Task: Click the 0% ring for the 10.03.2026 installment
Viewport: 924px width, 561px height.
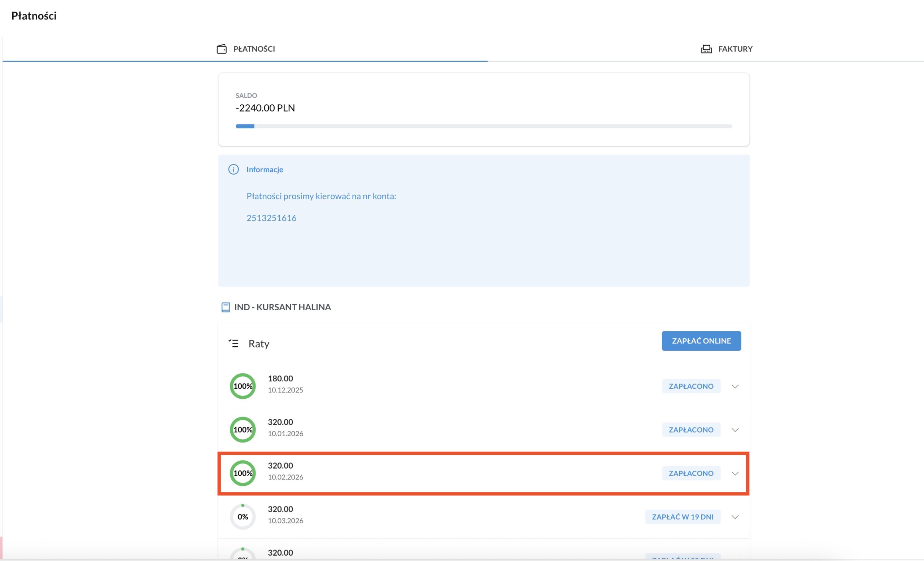Action: (x=243, y=517)
